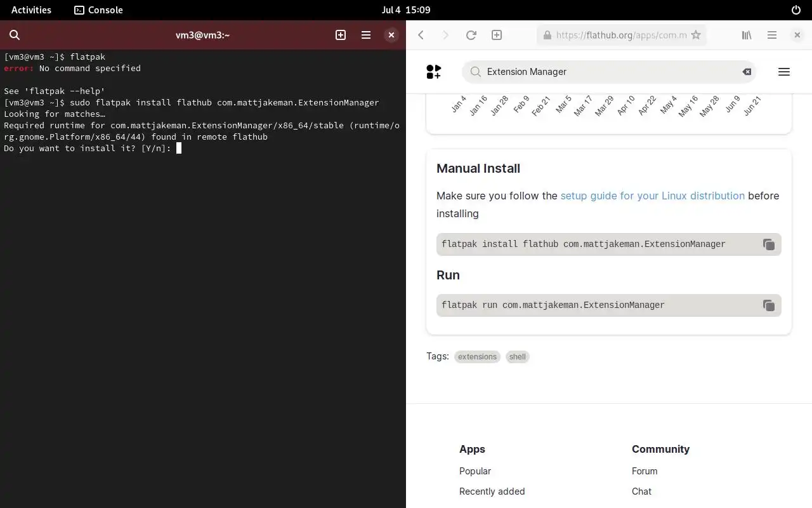Screen dimensions: 812x508
Task: Open the Console search icon
Action: (15, 35)
